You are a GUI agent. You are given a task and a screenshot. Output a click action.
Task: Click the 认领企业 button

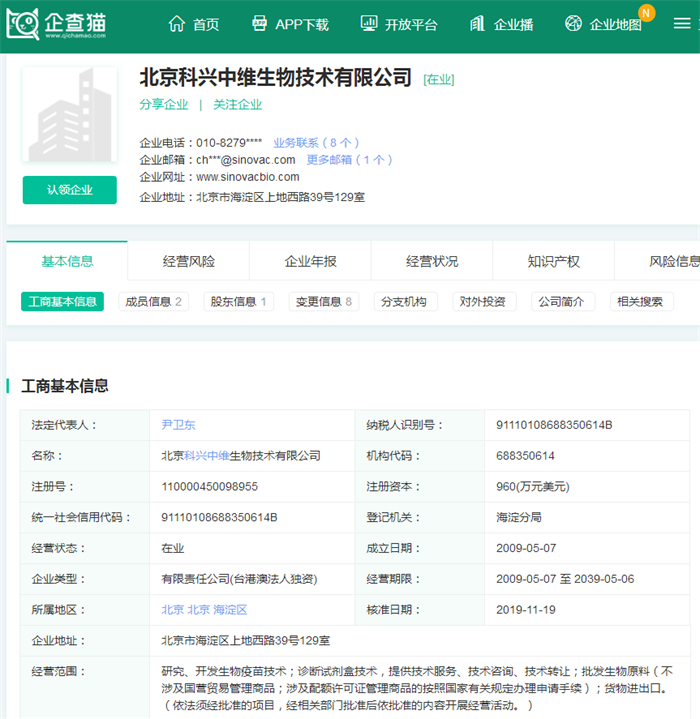pyautogui.click(x=70, y=190)
